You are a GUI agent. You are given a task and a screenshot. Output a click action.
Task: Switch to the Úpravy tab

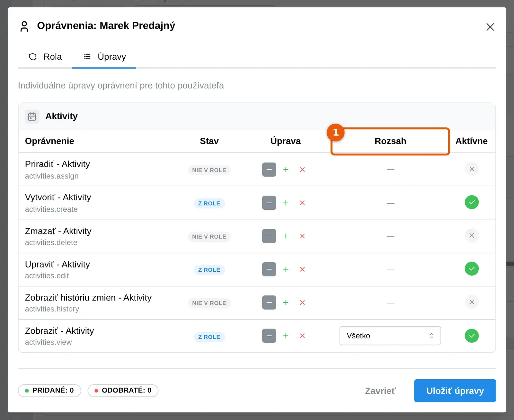pos(104,57)
